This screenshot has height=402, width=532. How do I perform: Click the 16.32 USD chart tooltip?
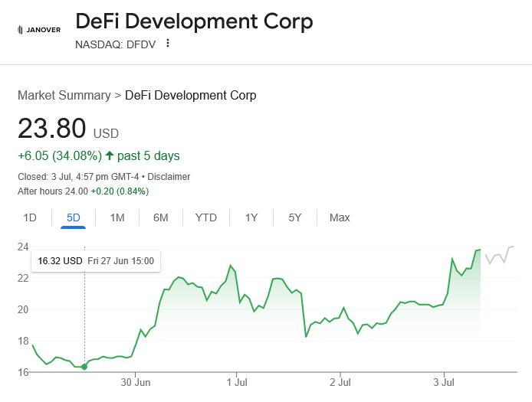point(96,261)
